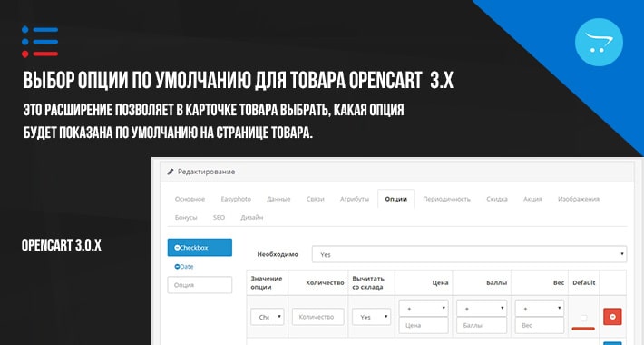Image resolution: width=644 pixels, height=345 pixels.
Task: Click the red remove row button
Action: tap(612, 317)
